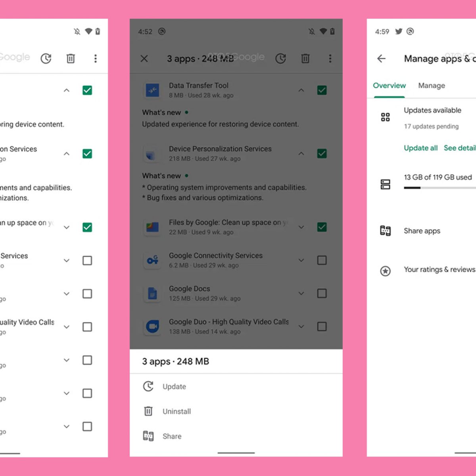The image size is (476, 476).
Task: Tap the star icon beside ratings & reviews
Action: pos(385,271)
